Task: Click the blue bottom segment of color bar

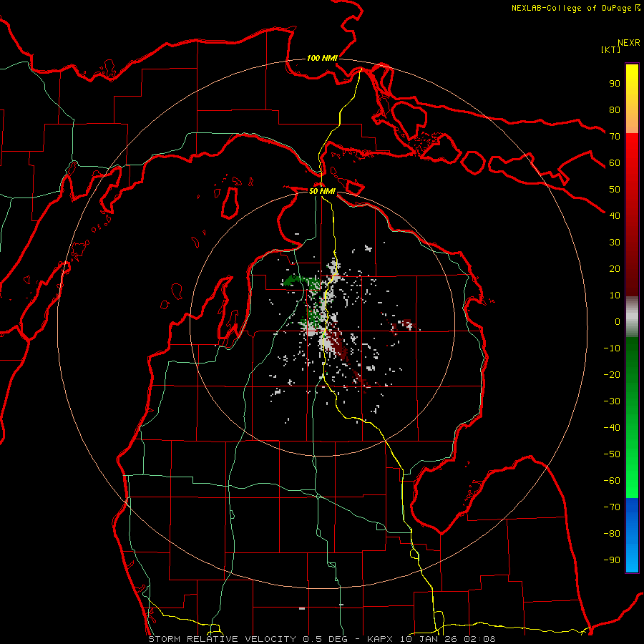Action: (632, 535)
